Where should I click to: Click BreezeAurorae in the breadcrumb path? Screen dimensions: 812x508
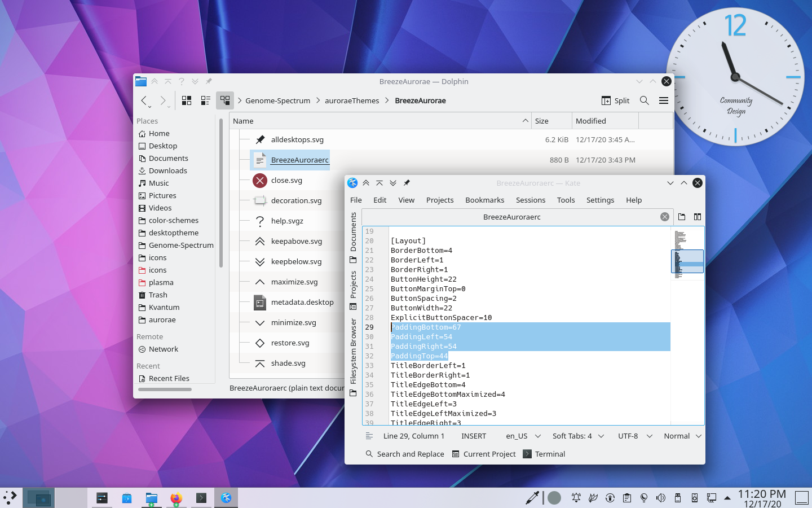point(420,100)
